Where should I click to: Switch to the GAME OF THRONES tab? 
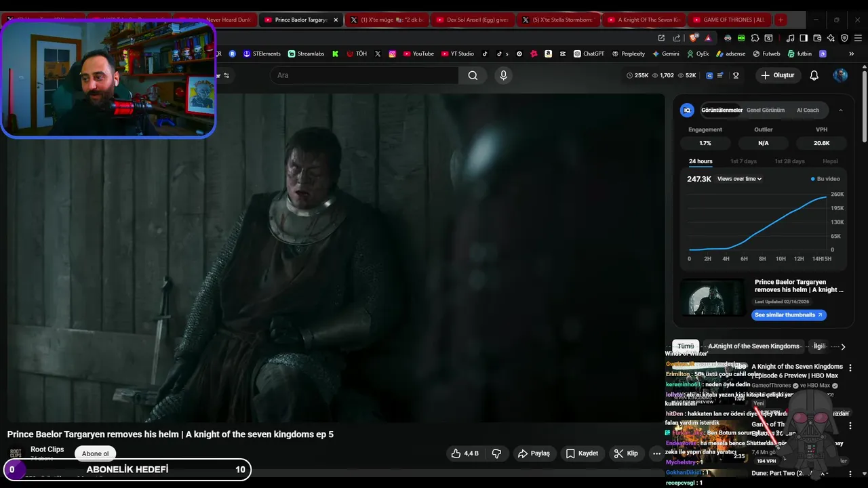point(728,20)
